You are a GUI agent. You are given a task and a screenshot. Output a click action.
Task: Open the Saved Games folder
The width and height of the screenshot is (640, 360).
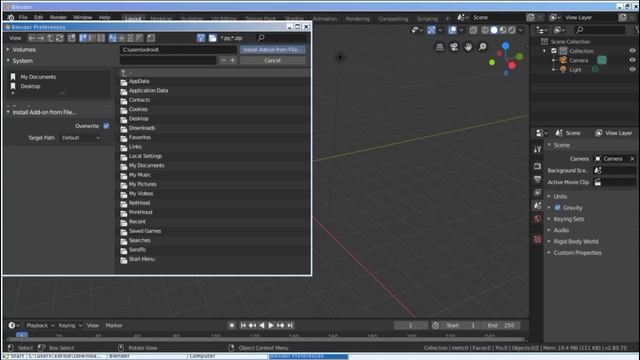click(145, 231)
